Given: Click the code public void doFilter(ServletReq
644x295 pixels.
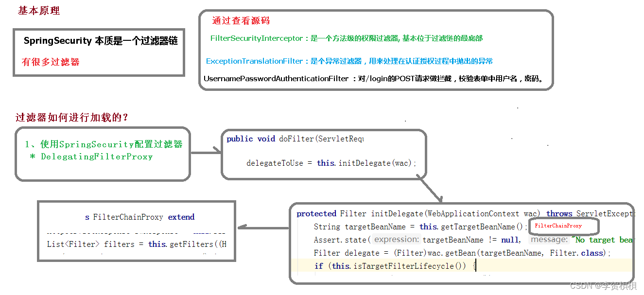Looking at the screenshot, I should coord(295,139).
